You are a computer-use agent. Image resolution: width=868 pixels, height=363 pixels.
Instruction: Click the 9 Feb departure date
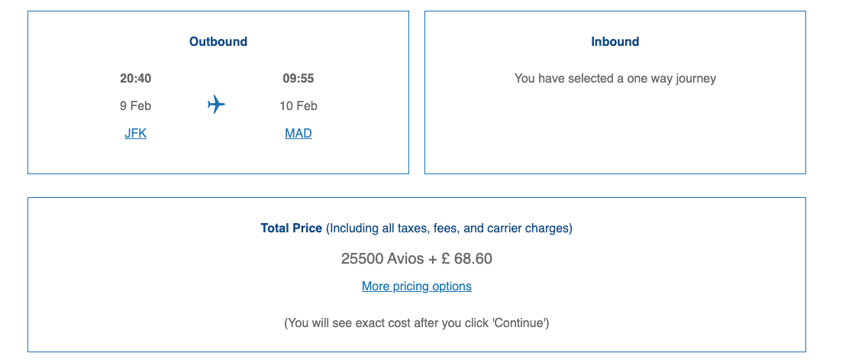pos(136,105)
